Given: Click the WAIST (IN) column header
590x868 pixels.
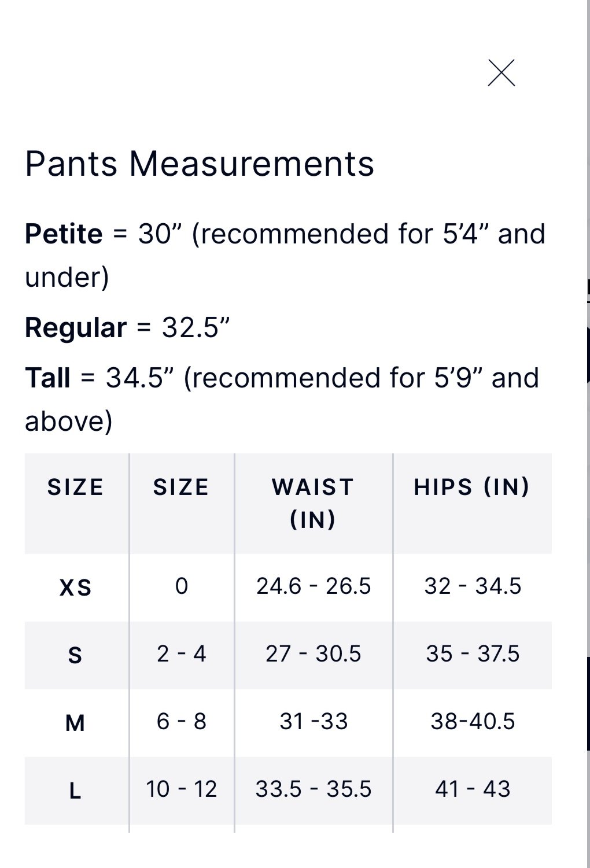Looking at the screenshot, I should (313, 503).
